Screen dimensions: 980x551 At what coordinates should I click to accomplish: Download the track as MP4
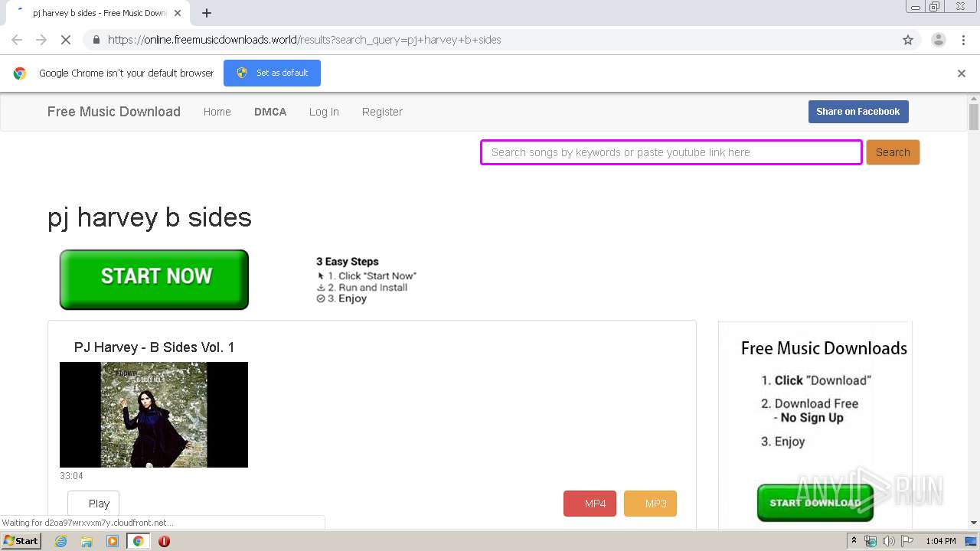coord(590,504)
